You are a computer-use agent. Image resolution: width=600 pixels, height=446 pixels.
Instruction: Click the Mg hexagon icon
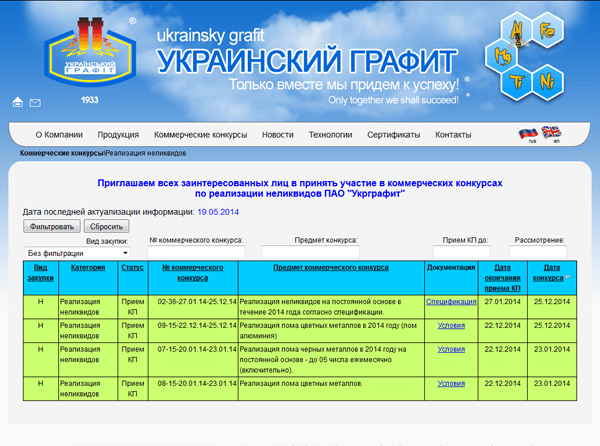click(x=502, y=57)
